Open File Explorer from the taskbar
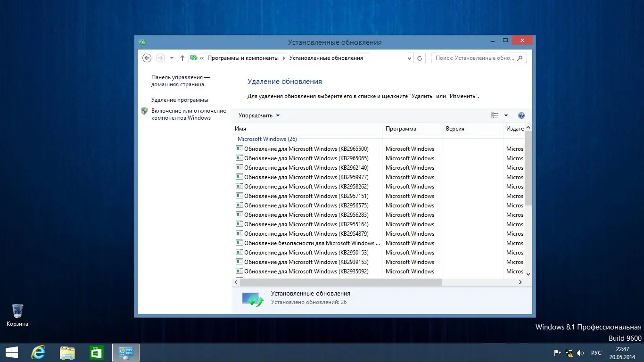Viewport: 644px width, 362px height. pyautogui.click(x=67, y=352)
